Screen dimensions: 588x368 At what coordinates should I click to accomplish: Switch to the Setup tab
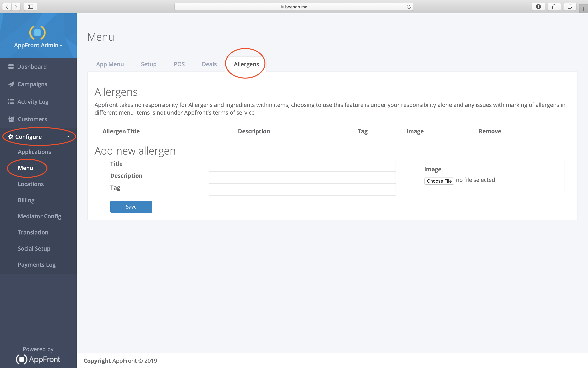pos(149,64)
